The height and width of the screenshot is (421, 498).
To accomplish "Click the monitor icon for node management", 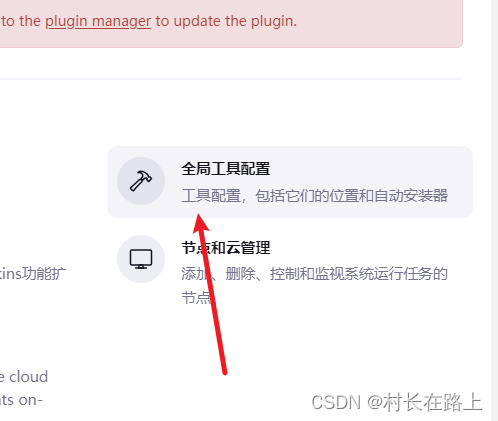I will pos(141,259).
